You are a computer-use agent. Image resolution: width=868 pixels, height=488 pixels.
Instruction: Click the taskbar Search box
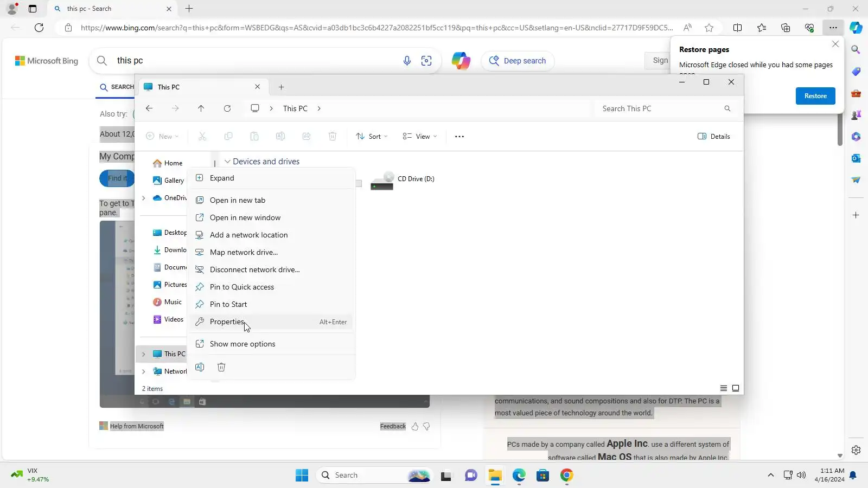374,476
